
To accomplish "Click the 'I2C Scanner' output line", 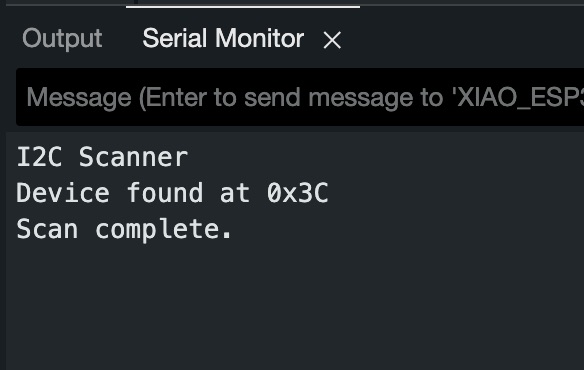I will click(x=102, y=157).
